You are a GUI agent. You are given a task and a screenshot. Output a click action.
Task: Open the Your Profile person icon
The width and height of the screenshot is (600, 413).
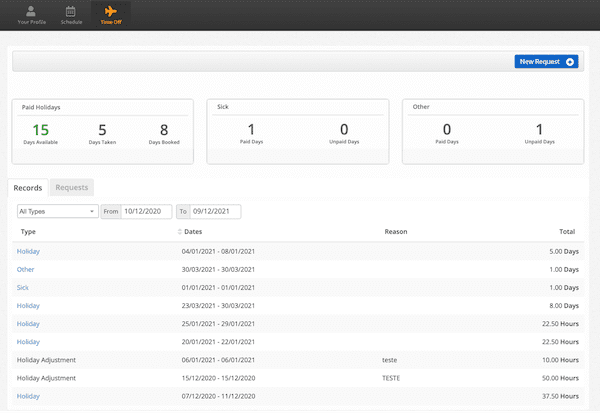click(31, 11)
